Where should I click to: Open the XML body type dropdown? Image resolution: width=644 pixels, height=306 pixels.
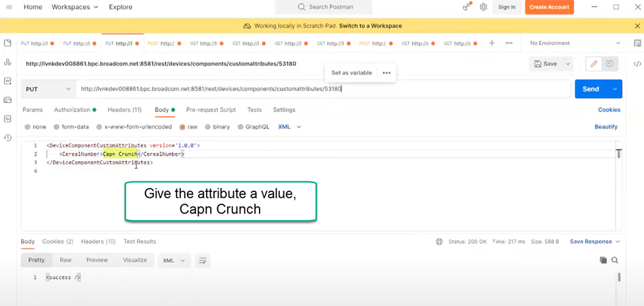tap(289, 127)
